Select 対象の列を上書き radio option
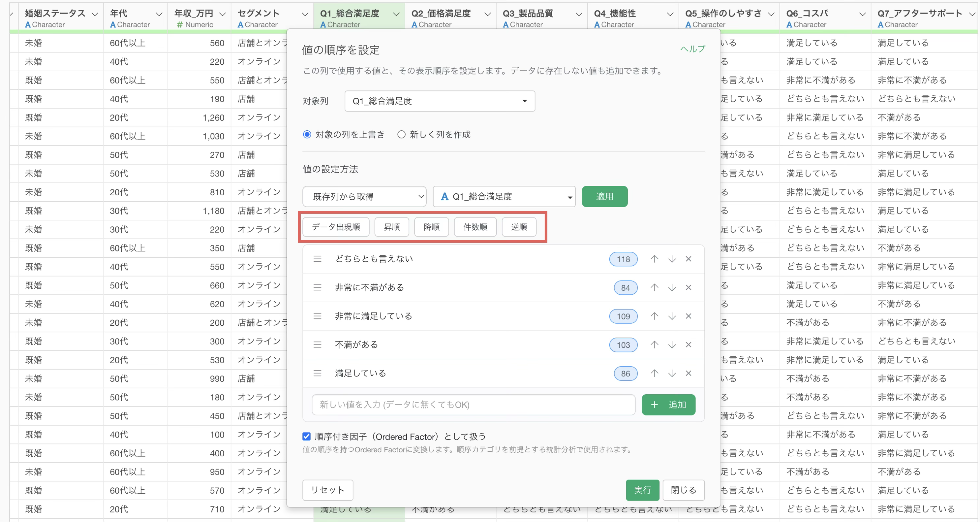This screenshot has height=522, width=980. [307, 134]
